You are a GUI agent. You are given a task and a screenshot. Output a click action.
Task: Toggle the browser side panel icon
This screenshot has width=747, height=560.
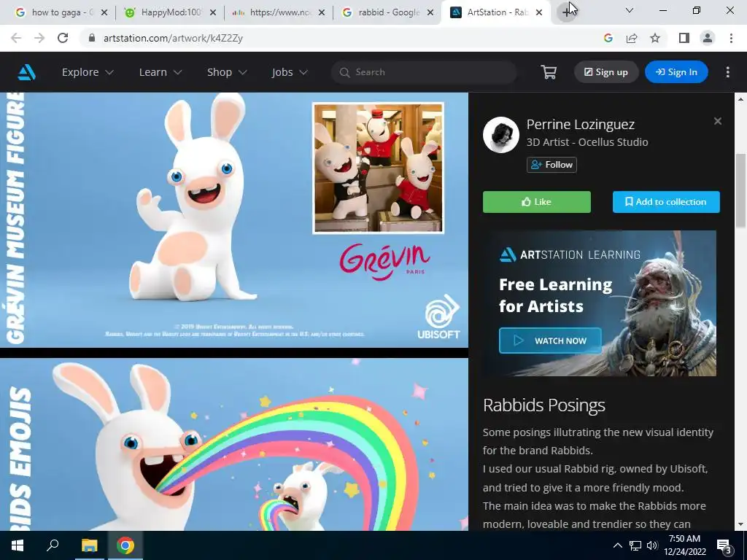[x=684, y=38]
